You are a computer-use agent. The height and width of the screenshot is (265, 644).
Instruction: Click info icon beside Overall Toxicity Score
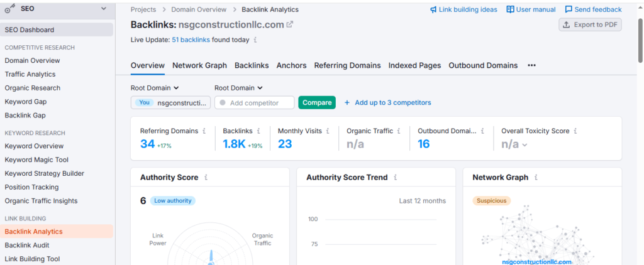click(575, 131)
